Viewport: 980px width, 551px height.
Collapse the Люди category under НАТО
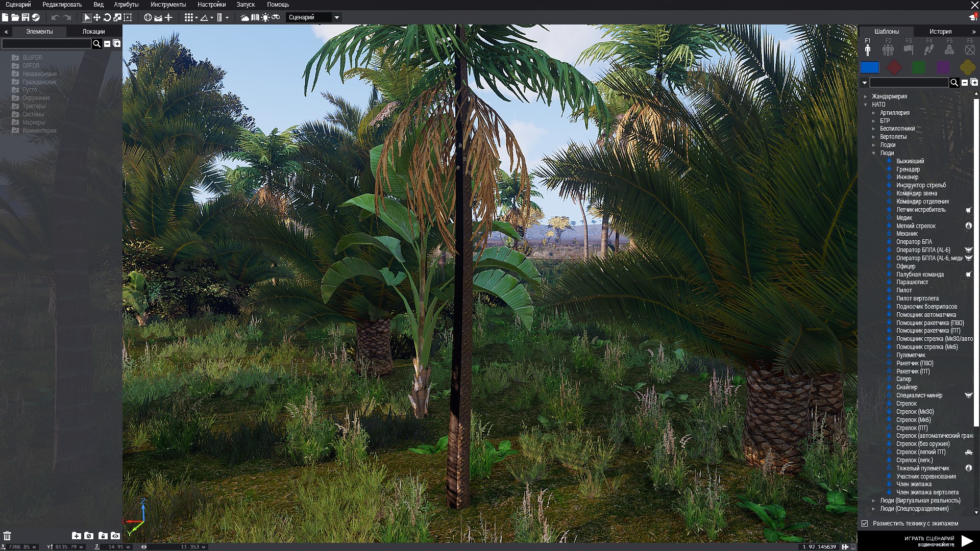click(x=874, y=153)
